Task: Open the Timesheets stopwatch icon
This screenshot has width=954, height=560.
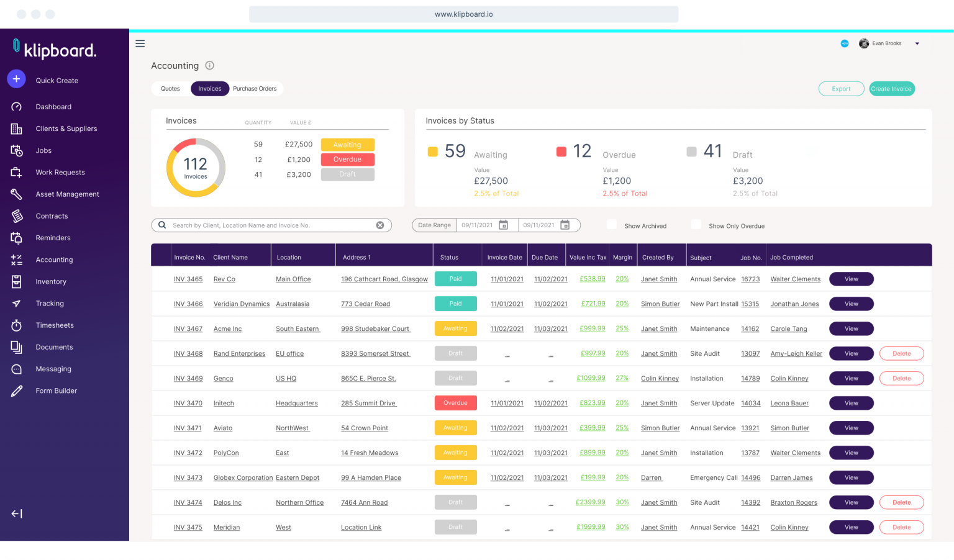Action: point(17,325)
